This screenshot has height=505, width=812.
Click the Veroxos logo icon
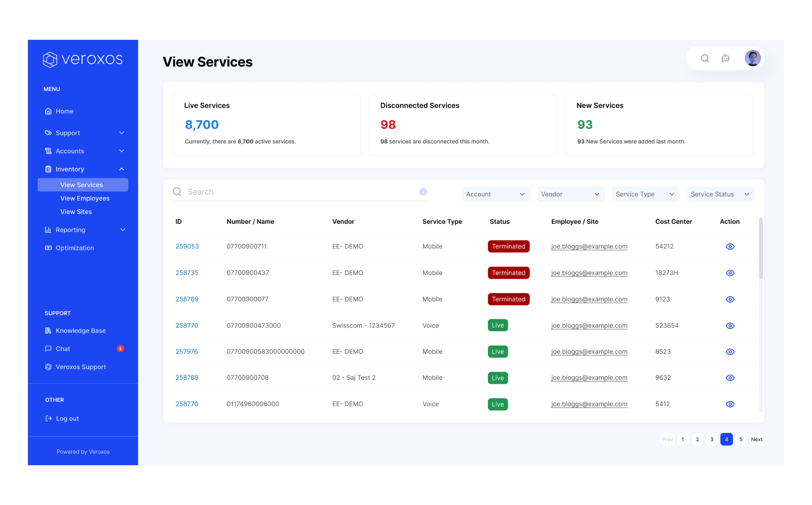tap(50, 59)
